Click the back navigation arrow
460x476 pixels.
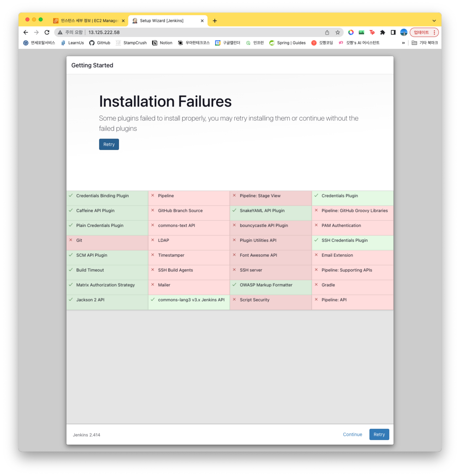coord(26,32)
